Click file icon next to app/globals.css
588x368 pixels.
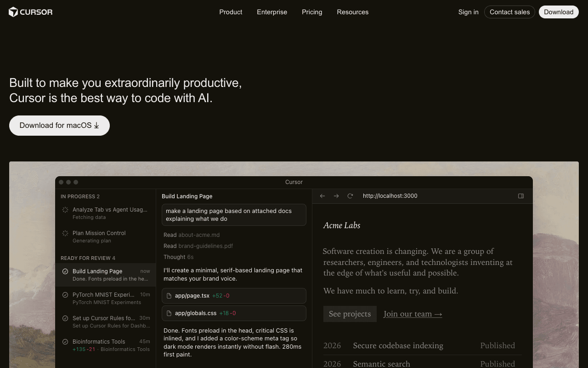click(169, 313)
